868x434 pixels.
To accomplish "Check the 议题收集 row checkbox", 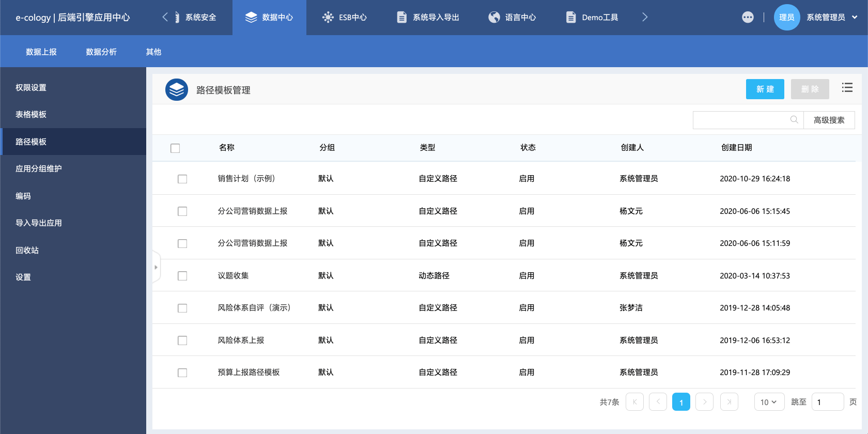I will point(182,276).
